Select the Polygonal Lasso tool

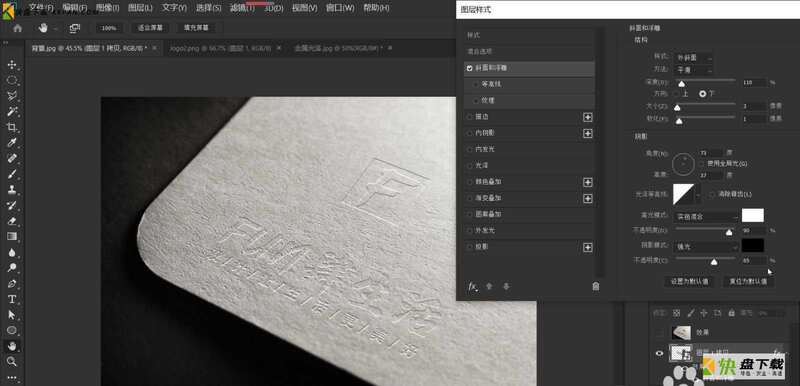12,96
